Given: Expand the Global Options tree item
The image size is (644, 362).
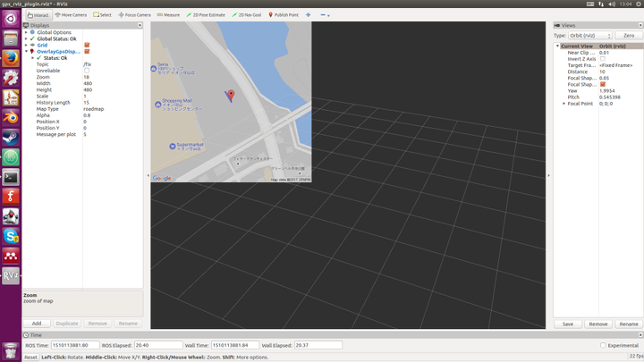Looking at the screenshot, I should pos(27,32).
